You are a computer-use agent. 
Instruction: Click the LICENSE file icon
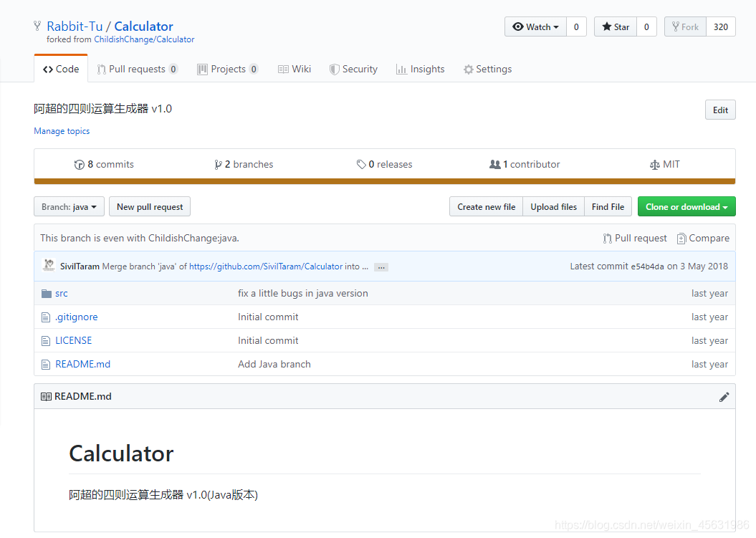click(x=46, y=341)
